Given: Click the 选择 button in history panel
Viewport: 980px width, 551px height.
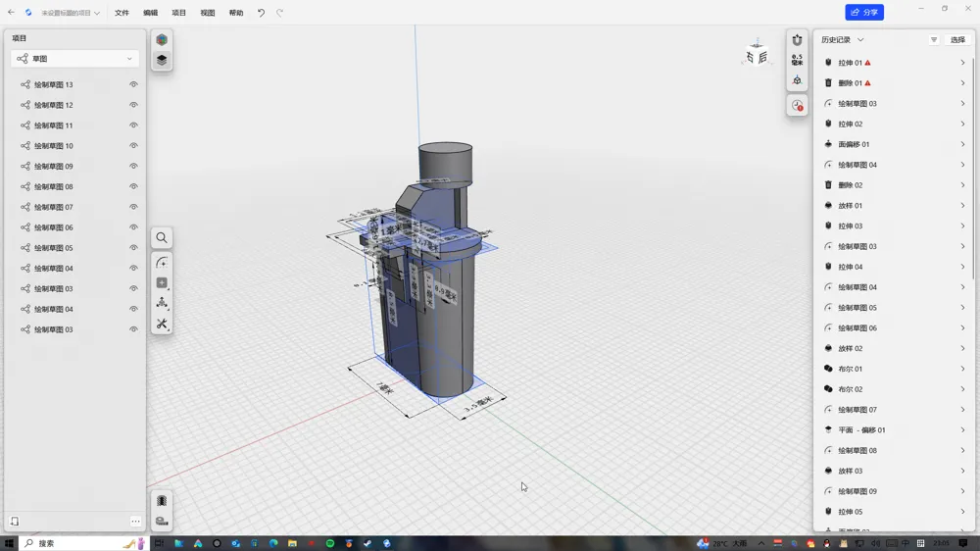Looking at the screenshot, I should tap(957, 39).
